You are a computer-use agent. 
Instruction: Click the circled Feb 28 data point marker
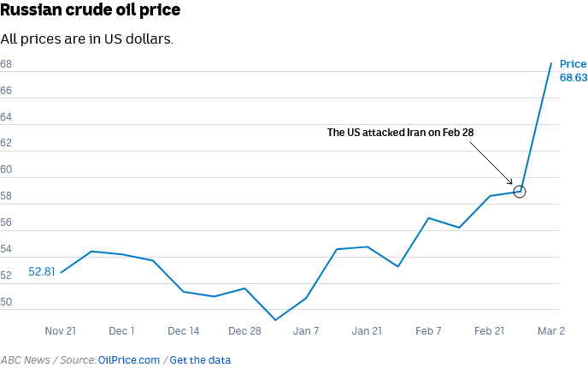point(520,191)
